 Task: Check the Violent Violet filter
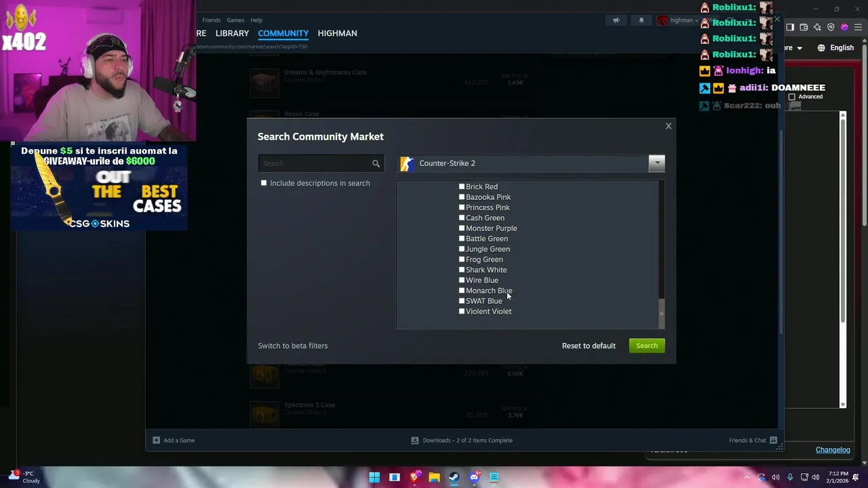point(462,311)
